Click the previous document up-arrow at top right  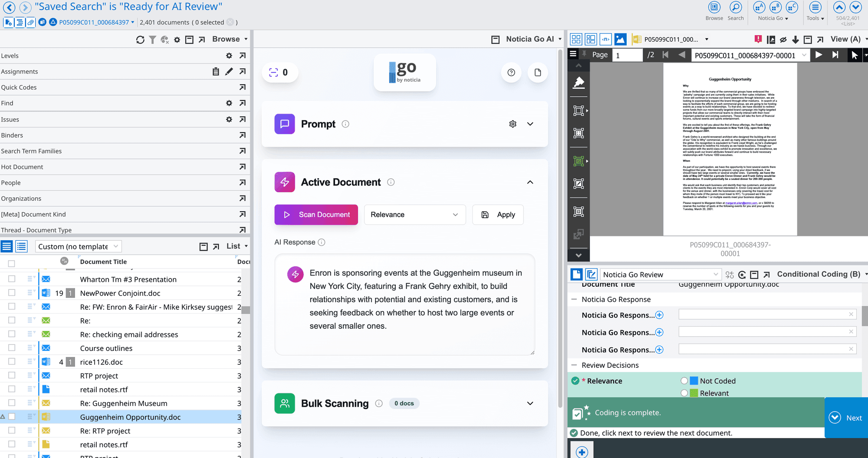click(839, 7)
